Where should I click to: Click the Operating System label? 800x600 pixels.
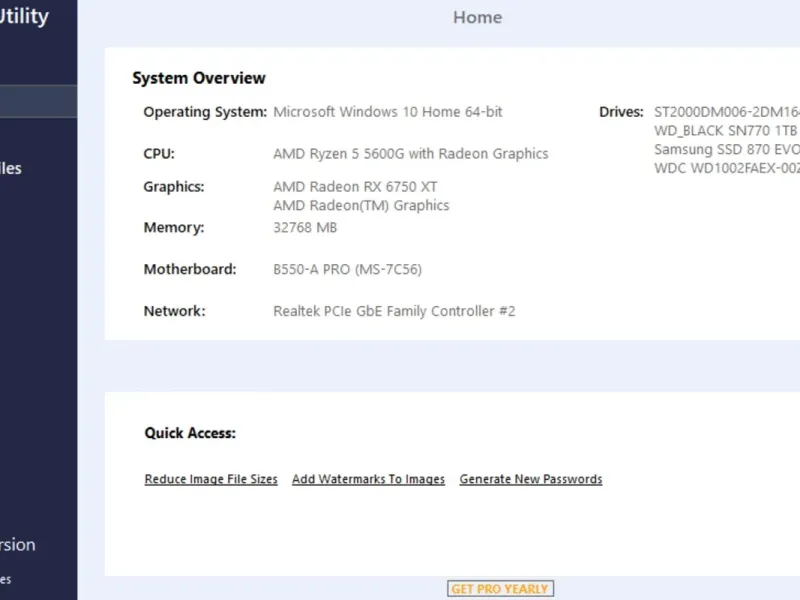(x=205, y=112)
